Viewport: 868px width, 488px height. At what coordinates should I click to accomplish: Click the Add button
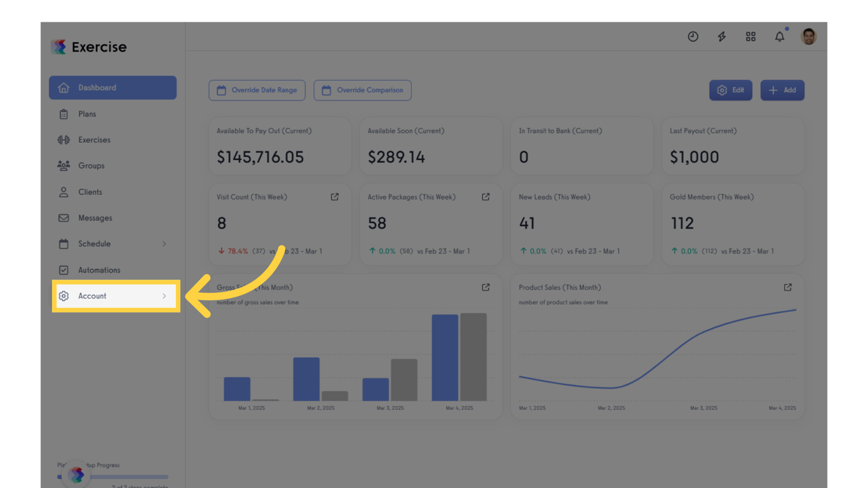pyautogui.click(x=782, y=90)
